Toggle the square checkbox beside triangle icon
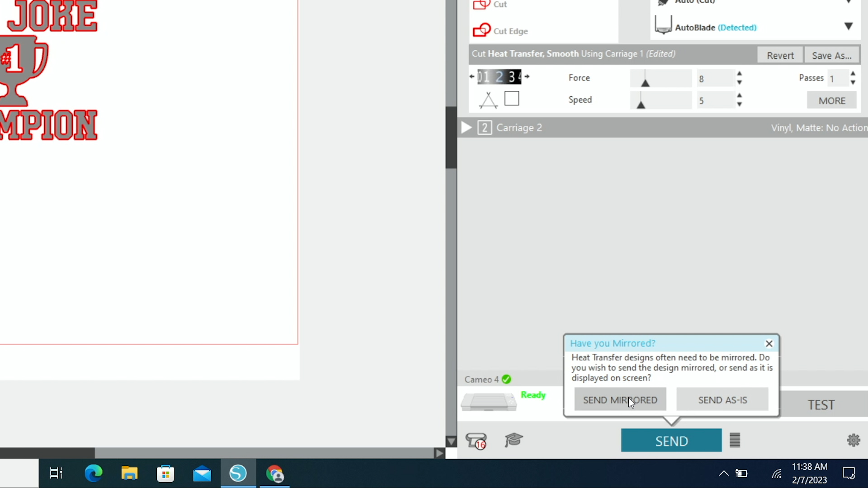 pos(512,99)
